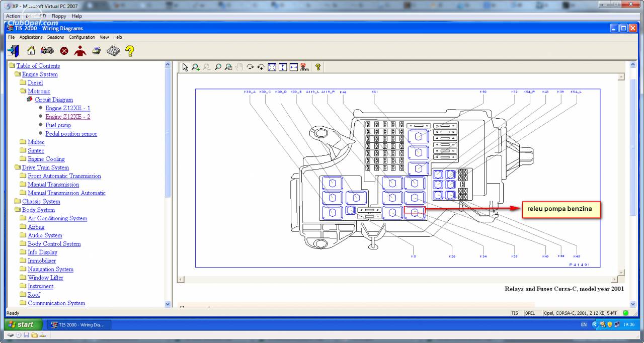This screenshot has height=343, width=644.
Task: Click the diagram vertical scroll up arrow
Action: (621, 77)
